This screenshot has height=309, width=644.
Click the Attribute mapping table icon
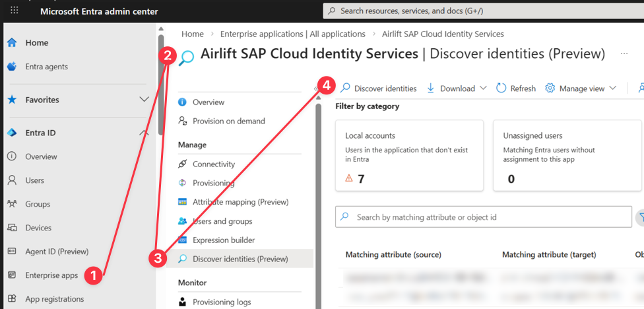182,202
